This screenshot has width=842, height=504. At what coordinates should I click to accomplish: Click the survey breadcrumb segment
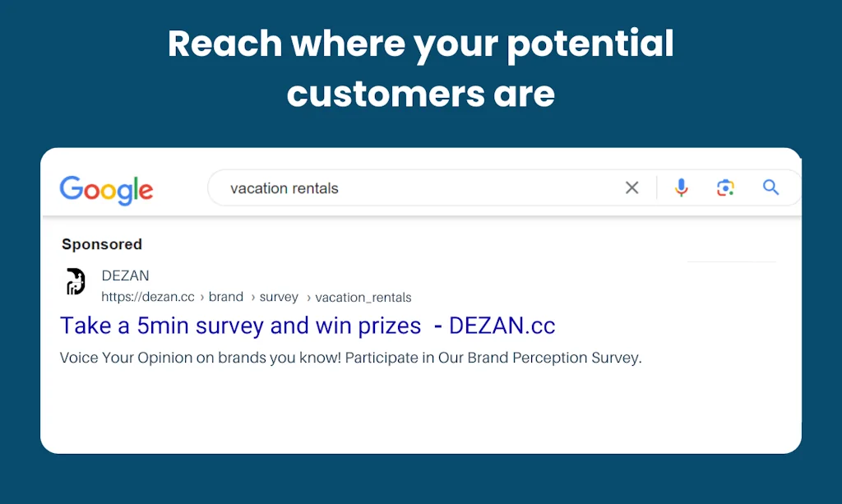pyautogui.click(x=279, y=297)
